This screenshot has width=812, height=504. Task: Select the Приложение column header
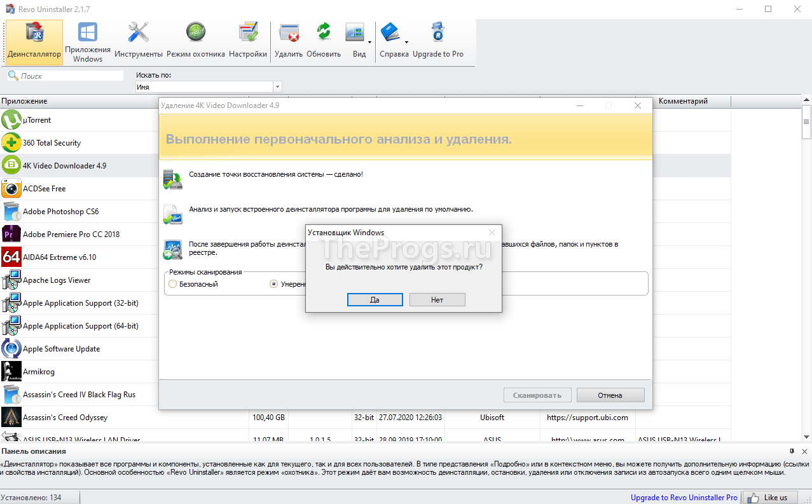25,100
